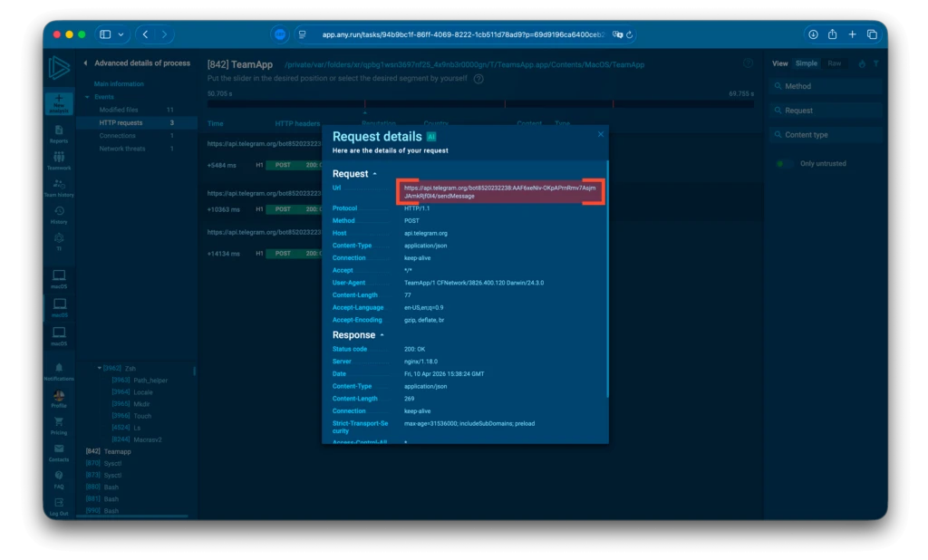Viewport: 928px width, 560px height.
Task: Open History with the clock icon
Action: tap(59, 212)
